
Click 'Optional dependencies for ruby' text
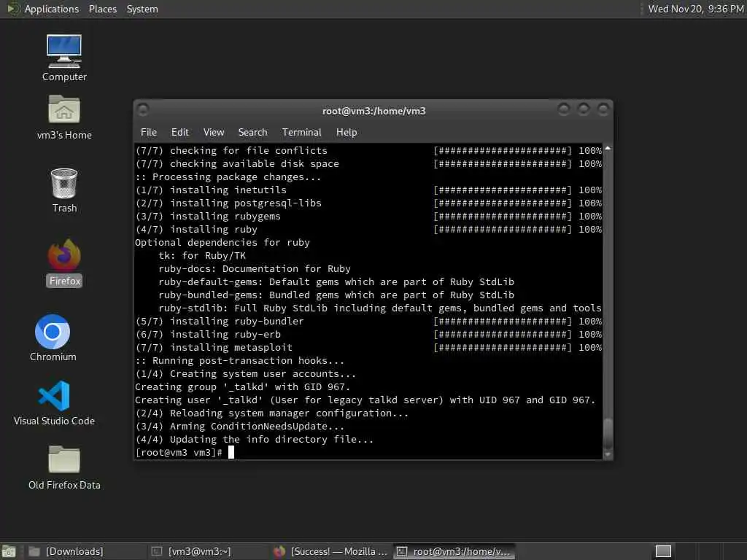pyautogui.click(x=222, y=242)
